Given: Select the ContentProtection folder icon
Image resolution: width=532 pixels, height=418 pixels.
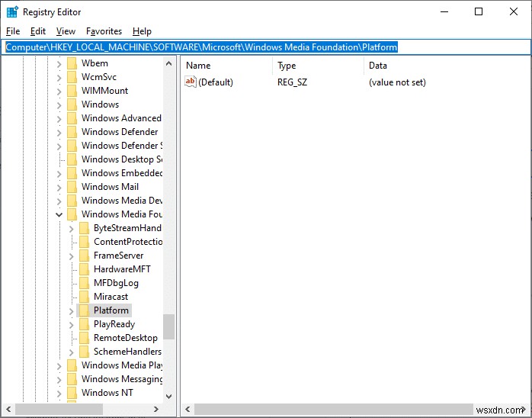Looking at the screenshot, I should click(84, 242).
